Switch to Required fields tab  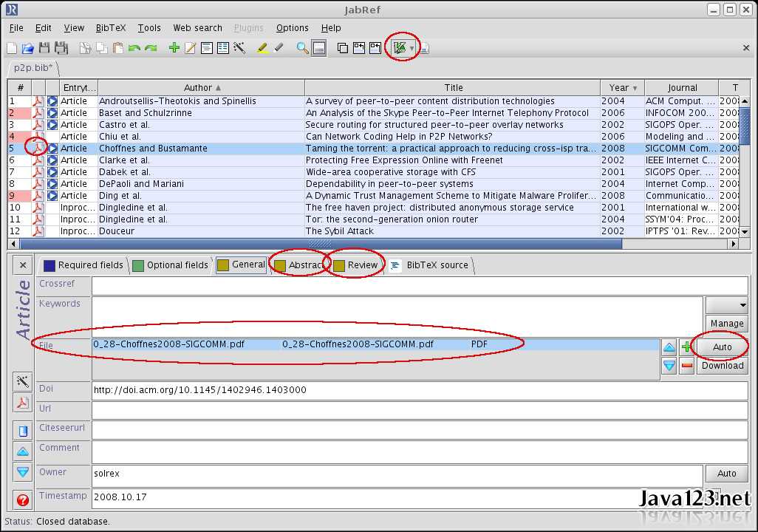pyautogui.click(x=83, y=265)
